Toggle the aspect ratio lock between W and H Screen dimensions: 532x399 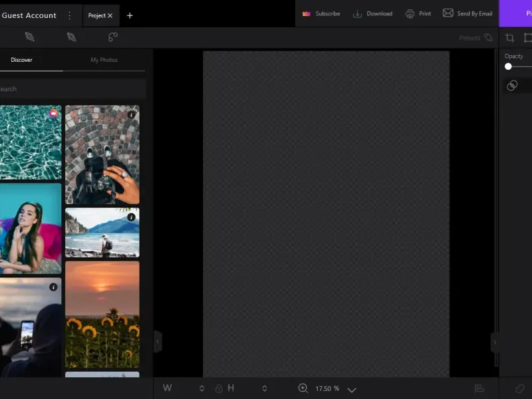pos(219,388)
